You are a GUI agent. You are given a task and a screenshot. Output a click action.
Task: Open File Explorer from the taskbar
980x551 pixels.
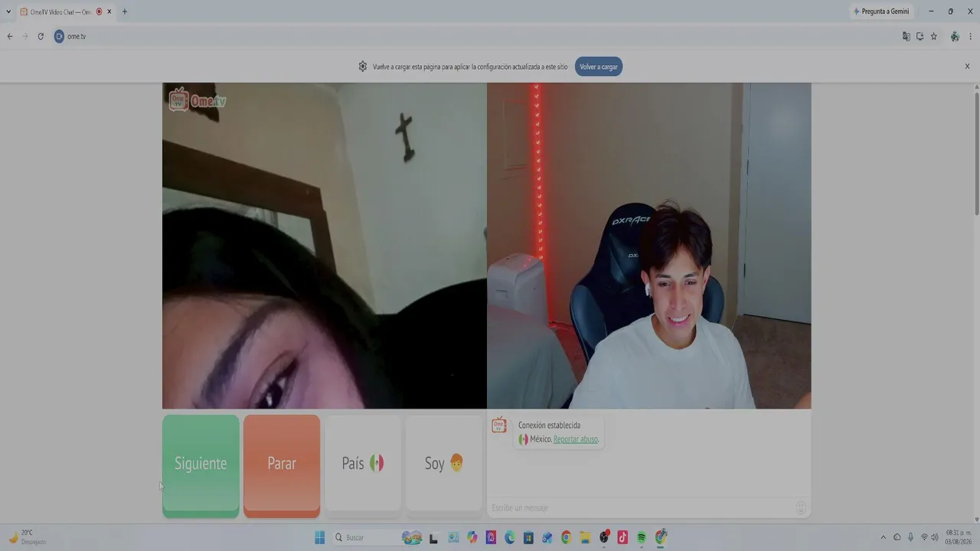coord(585,537)
